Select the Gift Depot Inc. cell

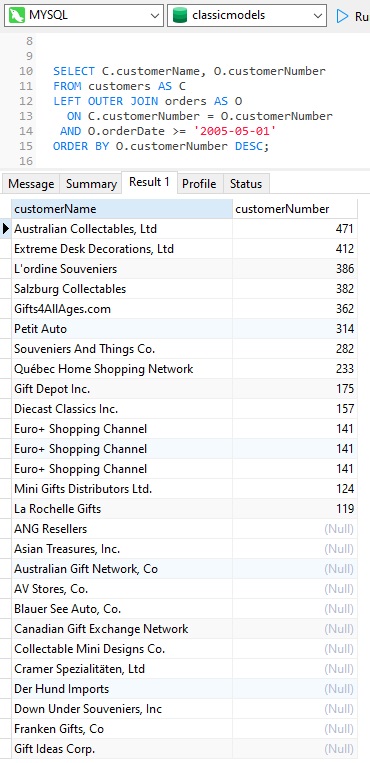[122, 389]
